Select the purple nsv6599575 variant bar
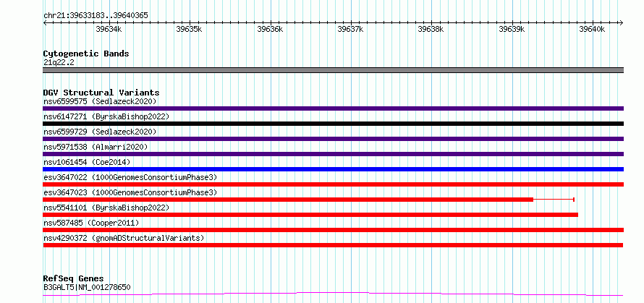Viewport: 644px width, 303px height. [333, 108]
